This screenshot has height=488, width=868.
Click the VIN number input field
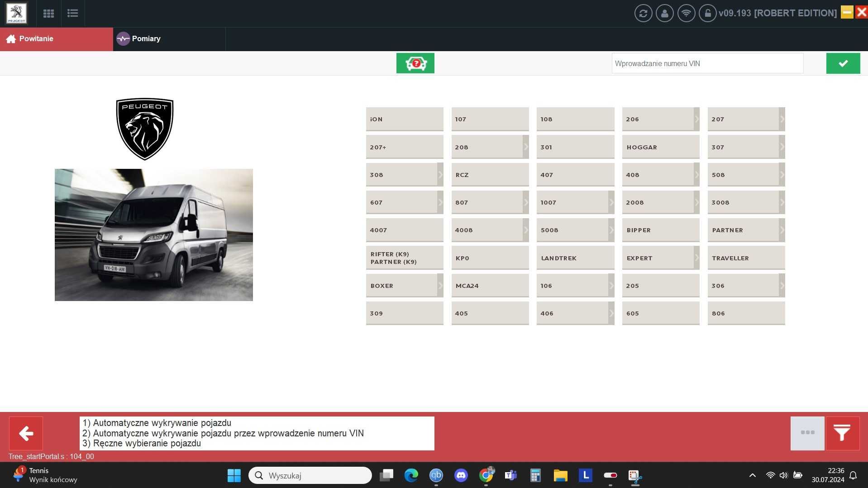tap(707, 63)
